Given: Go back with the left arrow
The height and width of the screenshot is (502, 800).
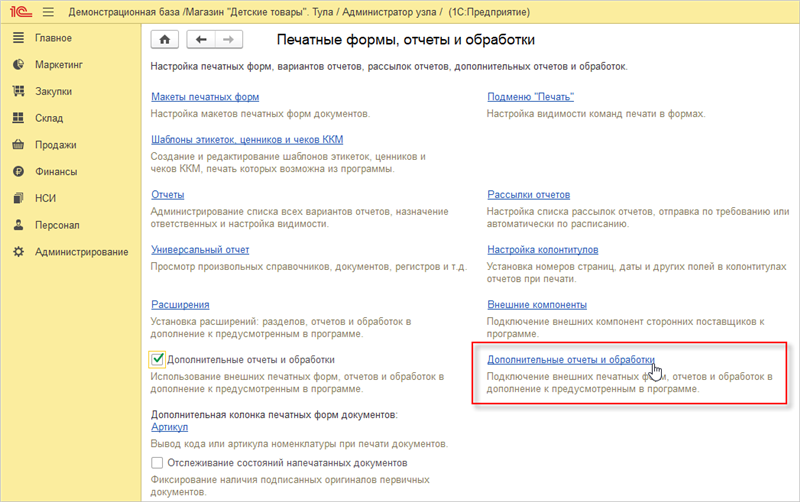Looking at the screenshot, I should point(202,40).
